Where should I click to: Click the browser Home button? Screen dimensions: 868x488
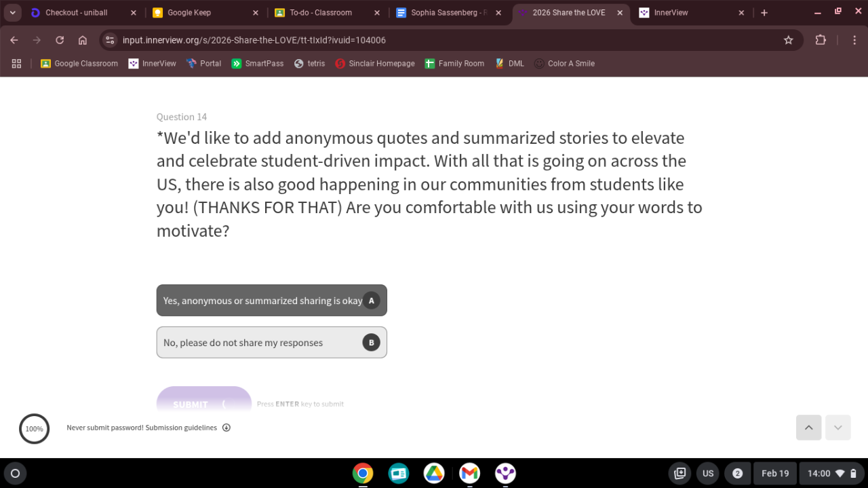(83, 40)
